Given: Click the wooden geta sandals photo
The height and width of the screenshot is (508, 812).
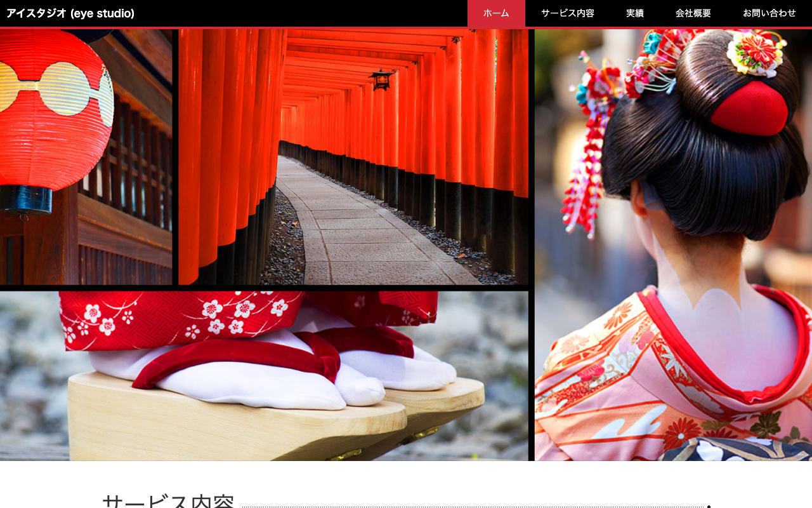Looking at the screenshot, I should click(264, 376).
